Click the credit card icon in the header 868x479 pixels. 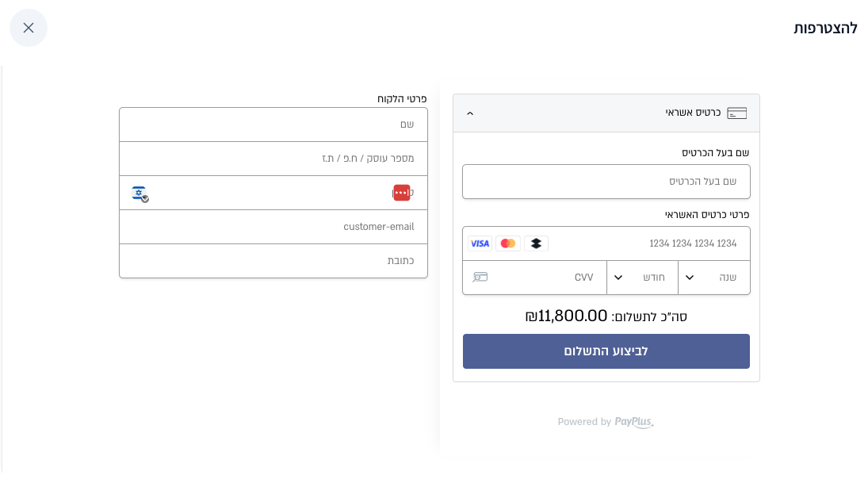click(736, 113)
